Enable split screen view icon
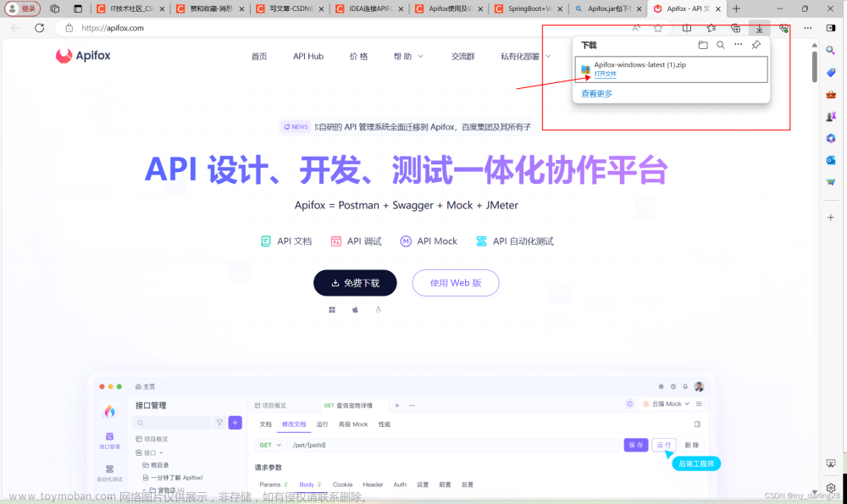The image size is (847, 504). [687, 28]
